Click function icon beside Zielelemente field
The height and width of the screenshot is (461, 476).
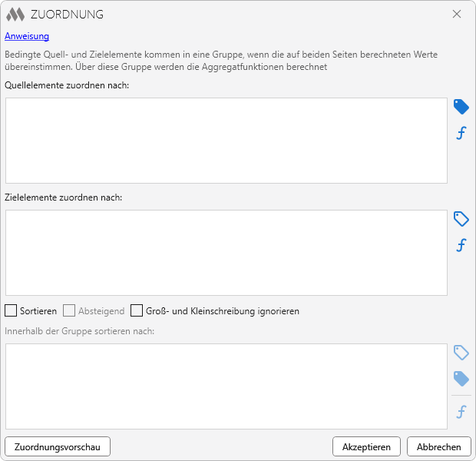461,245
